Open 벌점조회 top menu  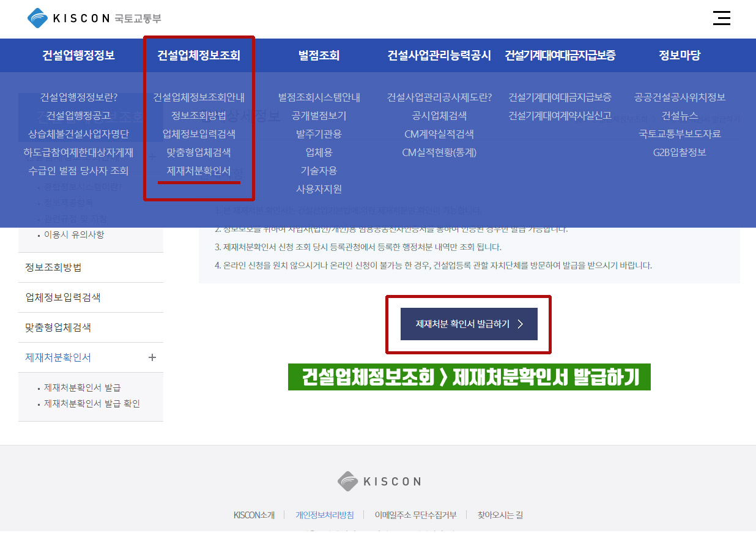[319, 56]
